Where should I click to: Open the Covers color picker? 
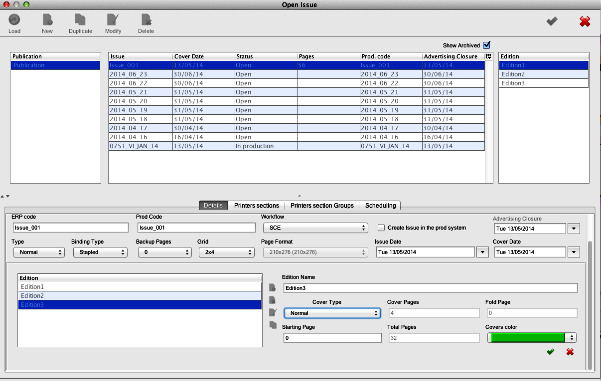click(532, 338)
